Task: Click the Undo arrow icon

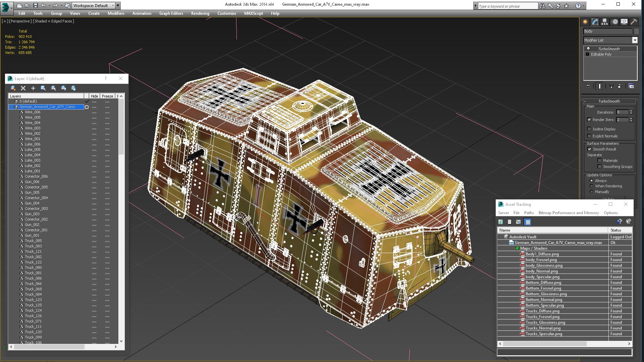Action: click(43, 5)
